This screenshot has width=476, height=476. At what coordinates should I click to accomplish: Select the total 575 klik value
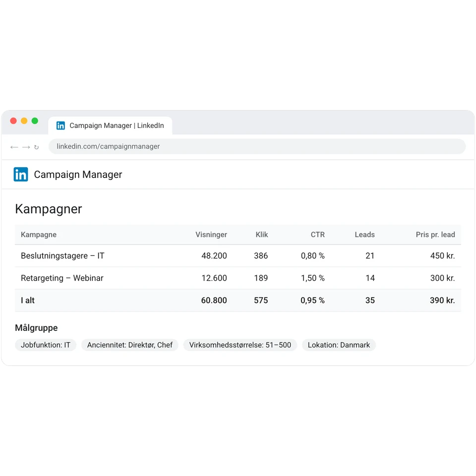pyautogui.click(x=261, y=300)
